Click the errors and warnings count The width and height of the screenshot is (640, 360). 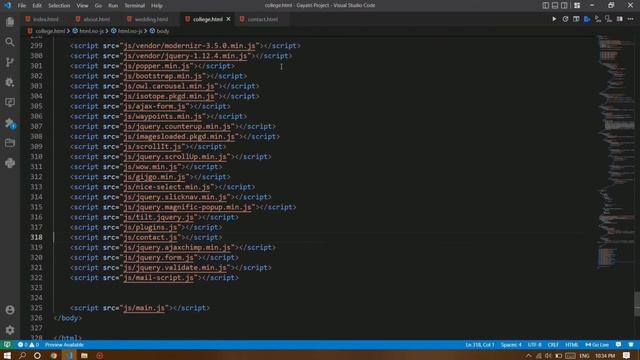(x=28, y=345)
